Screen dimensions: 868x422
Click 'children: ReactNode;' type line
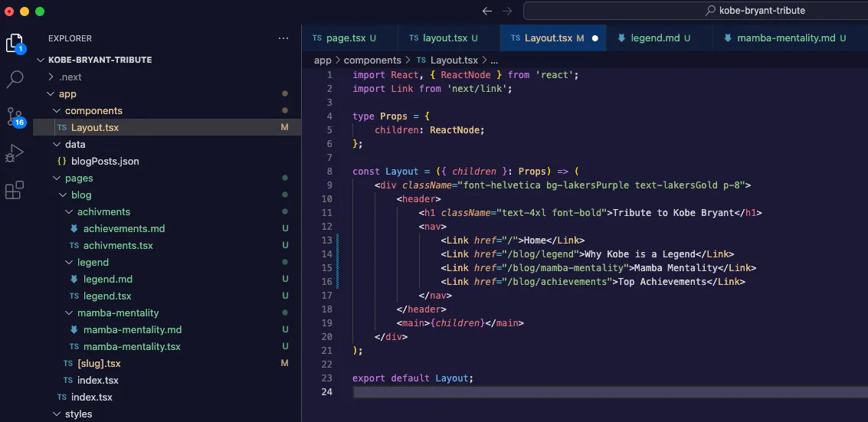pyautogui.click(x=430, y=130)
